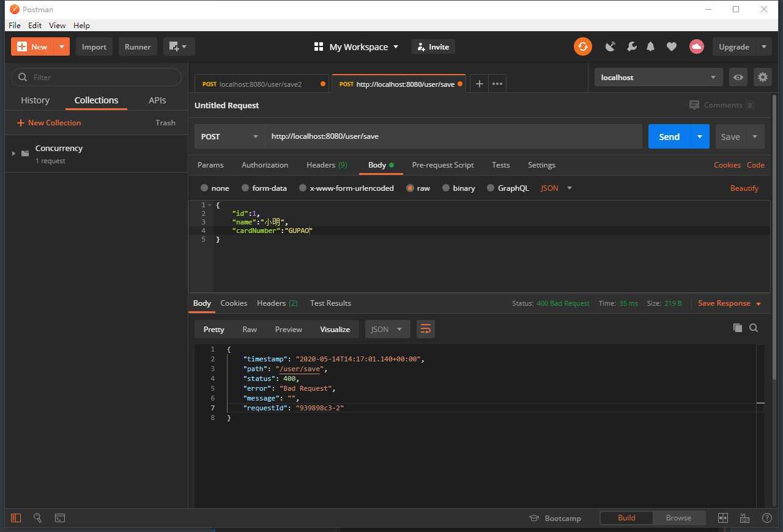The width and height of the screenshot is (783, 532).
Task: Open the Save Response dropdown
Action: (729, 303)
